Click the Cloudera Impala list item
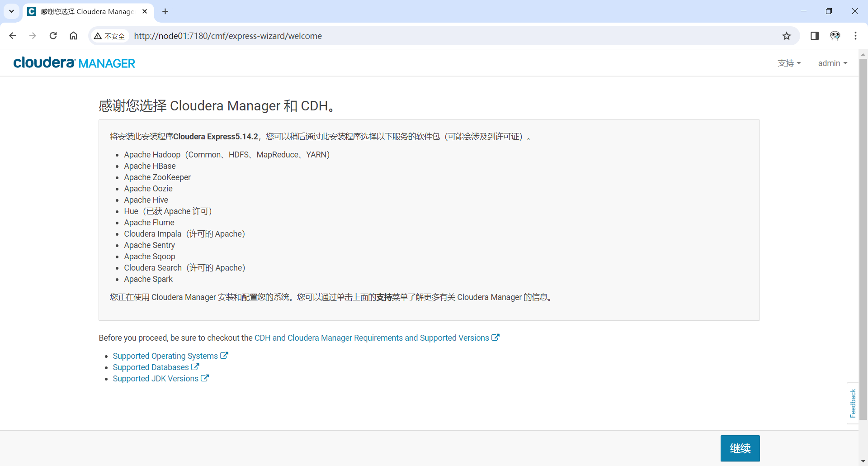 tap(184, 234)
